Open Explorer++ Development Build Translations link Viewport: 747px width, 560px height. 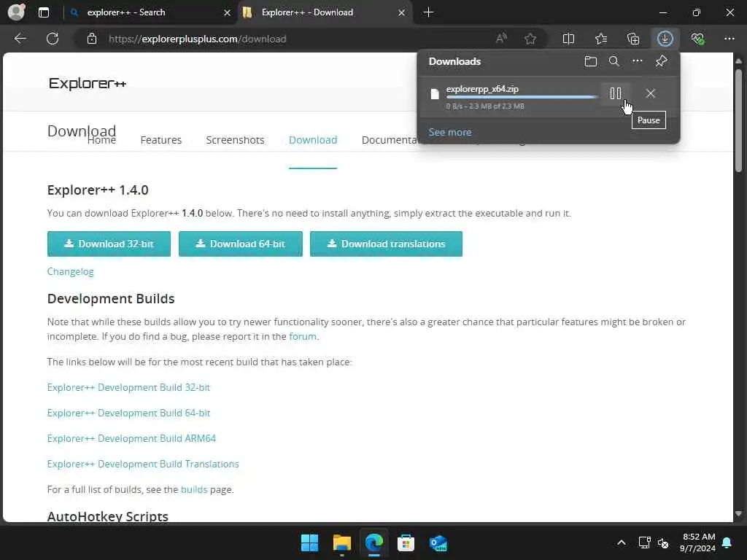point(143,464)
